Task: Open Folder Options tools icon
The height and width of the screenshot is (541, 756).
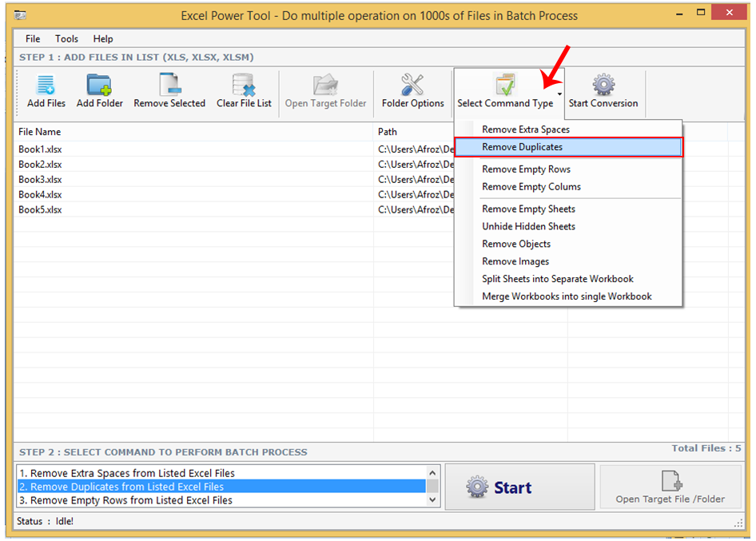Action: (x=412, y=85)
